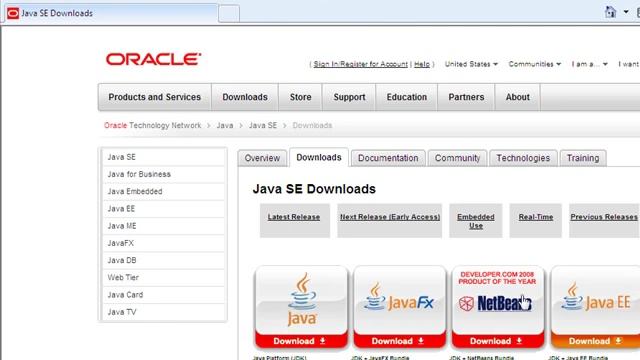Click the Oracle favicon on the browser tab
Viewport: 640px width, 360px height.
coord(13,13)
